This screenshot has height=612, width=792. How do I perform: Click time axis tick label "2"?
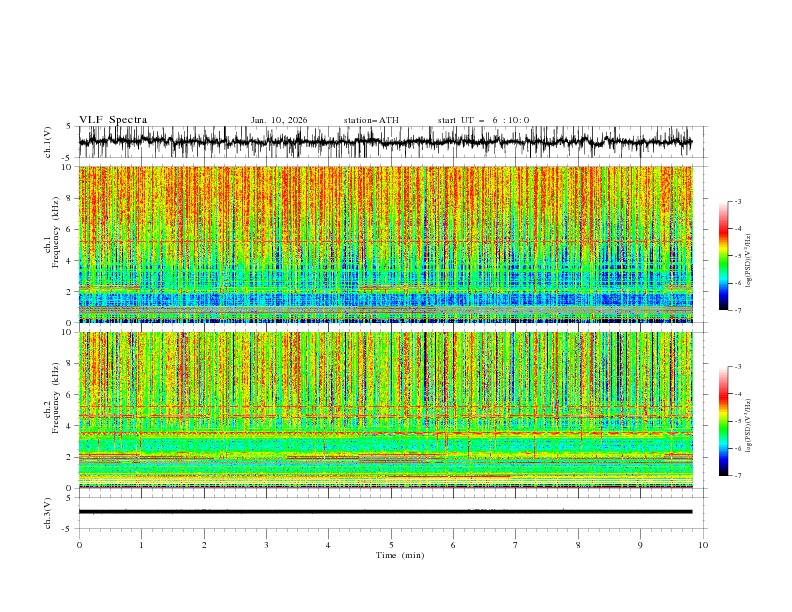[204, 545]
